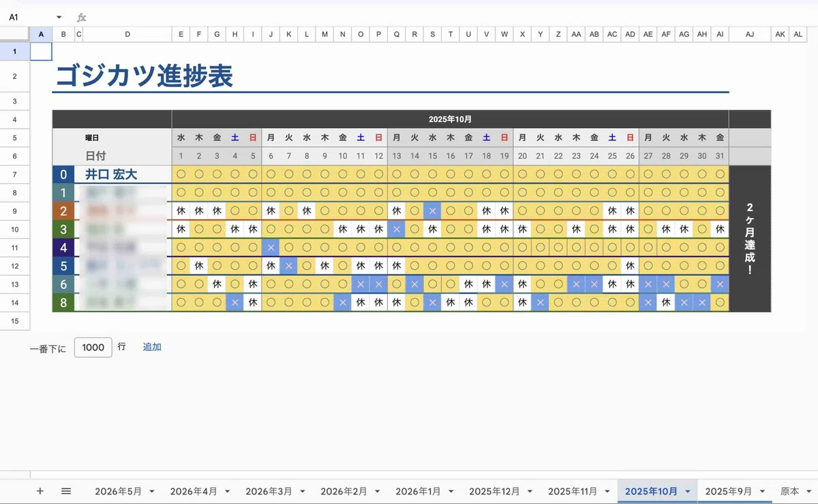Click the 井口 宏大 name cell
The height and width of the screenshot is (504, 818).
pyautogui.click(x=111, y=174)
